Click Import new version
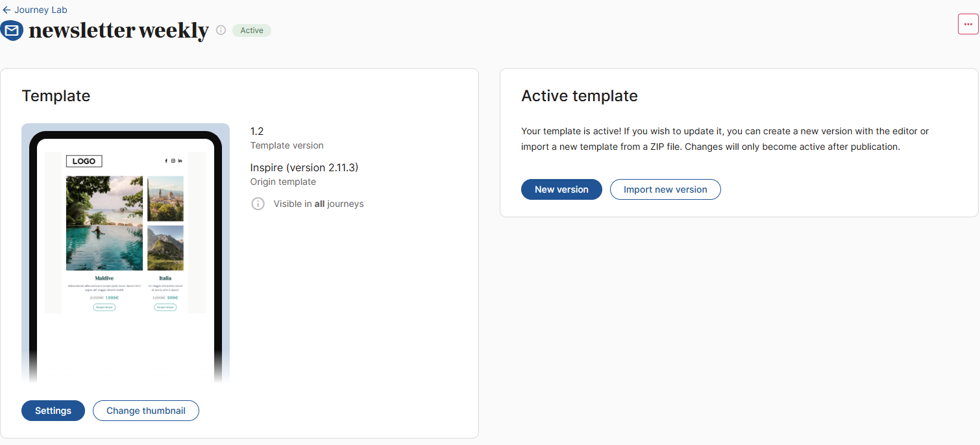The height and width of the screenshot is (445, 980). [665, 189]
